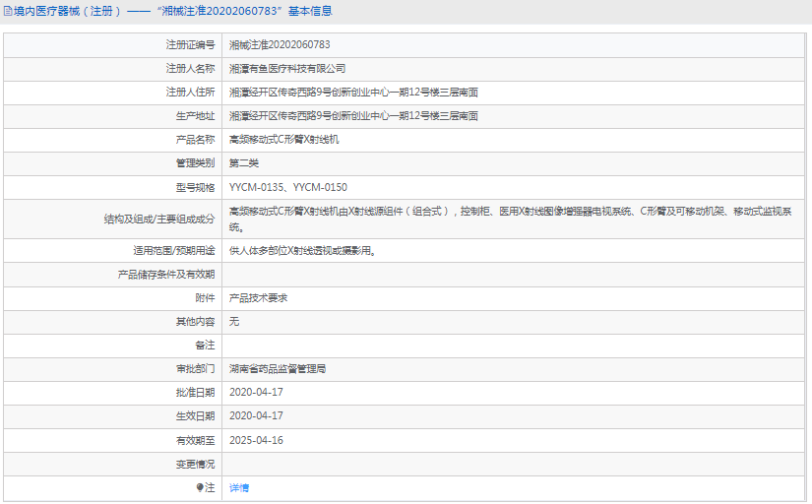812x504 pixels.
Task: Click the 产品储存条件及有效期 label
Action: [166, 275]
